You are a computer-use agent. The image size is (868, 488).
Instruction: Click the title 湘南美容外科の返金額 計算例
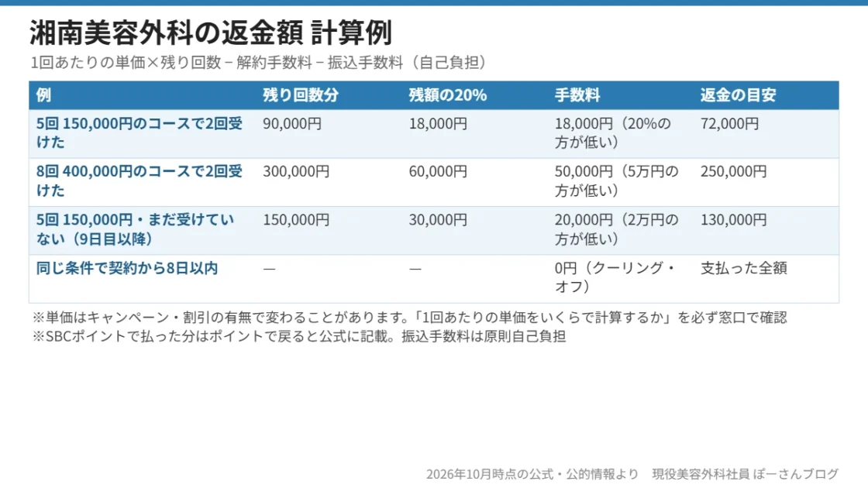click(x=210, y=33)
